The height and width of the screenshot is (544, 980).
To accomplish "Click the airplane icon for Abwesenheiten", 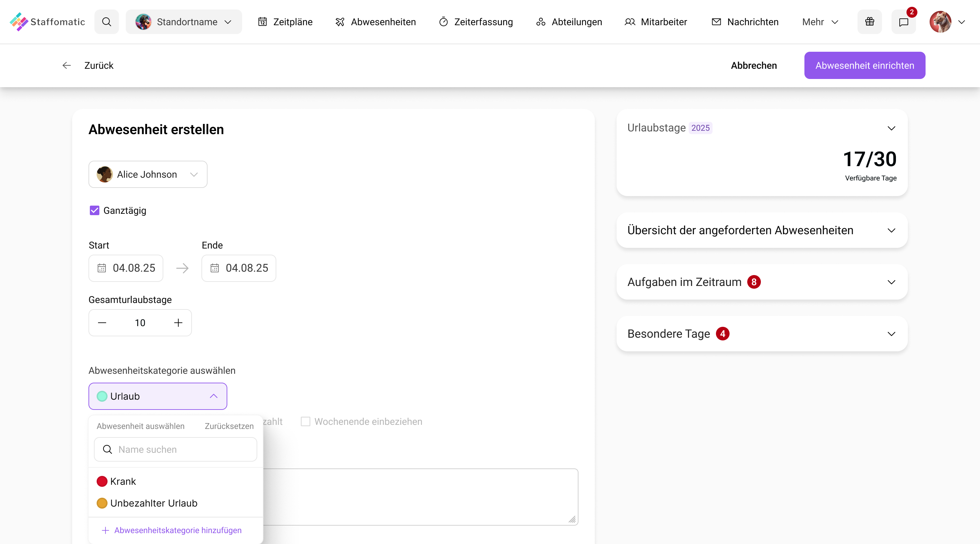I will pyautogui.click(x=340, y=22).
